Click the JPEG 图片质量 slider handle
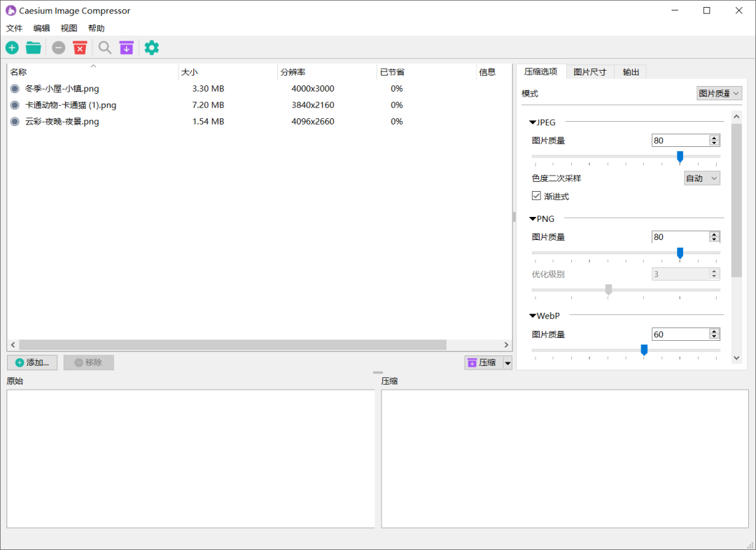 [x=680, y=157]
